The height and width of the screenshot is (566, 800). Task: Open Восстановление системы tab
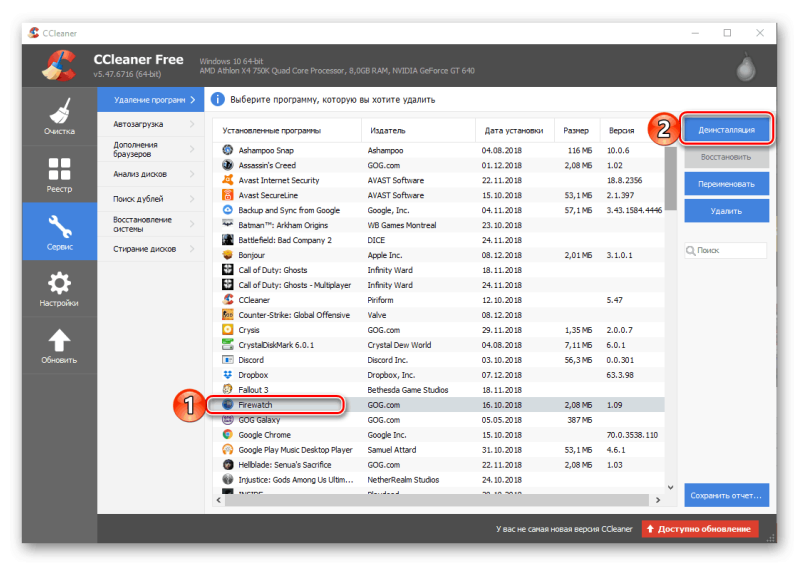(151, 224)
